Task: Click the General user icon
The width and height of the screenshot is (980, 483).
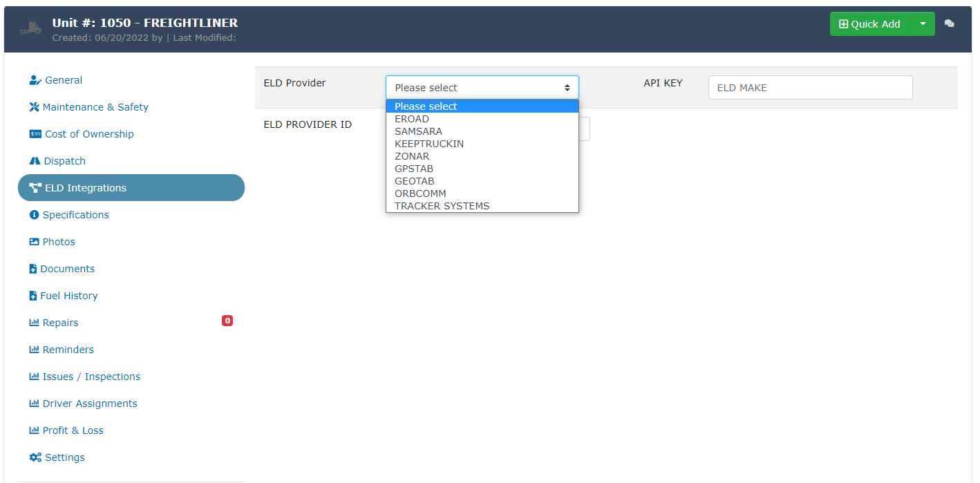Action: pyautogui.click(x=35, y=80)
